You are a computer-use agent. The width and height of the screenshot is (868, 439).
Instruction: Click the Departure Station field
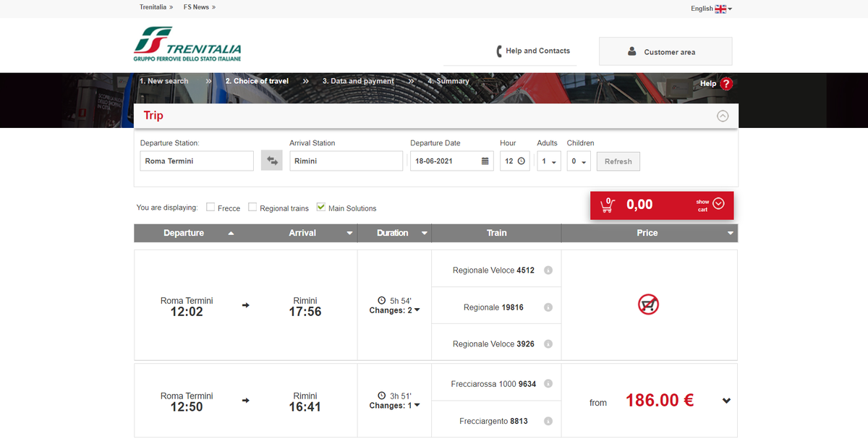(197, 161)
